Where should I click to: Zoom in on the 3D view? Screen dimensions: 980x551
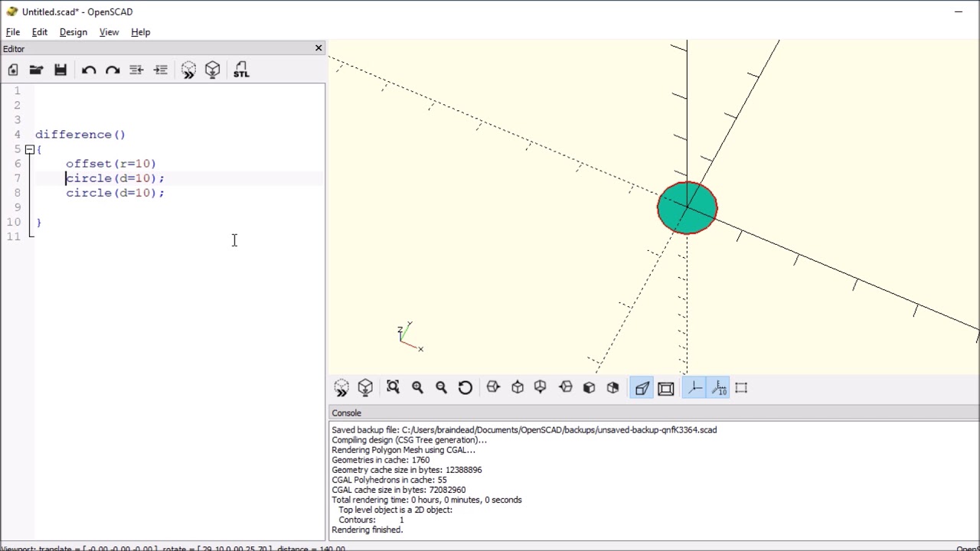pyautogui.click(x=417, y=388)
